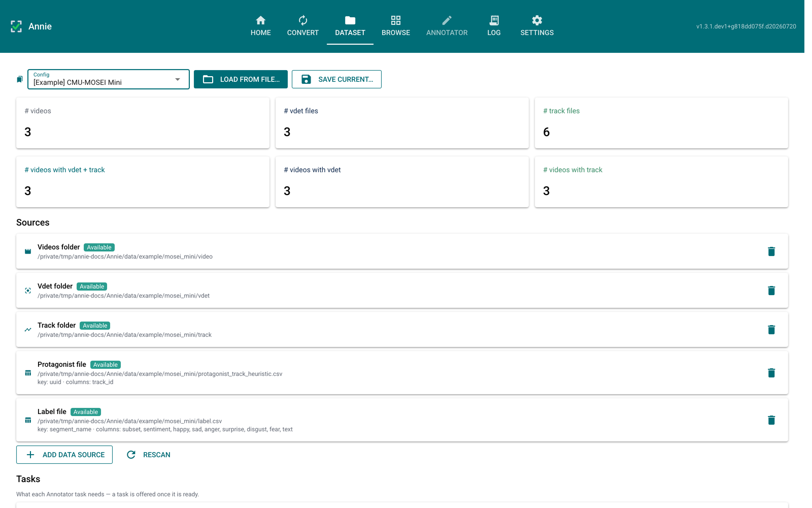
Task: Rescan the data sources
Action: [x=148, y=455]
